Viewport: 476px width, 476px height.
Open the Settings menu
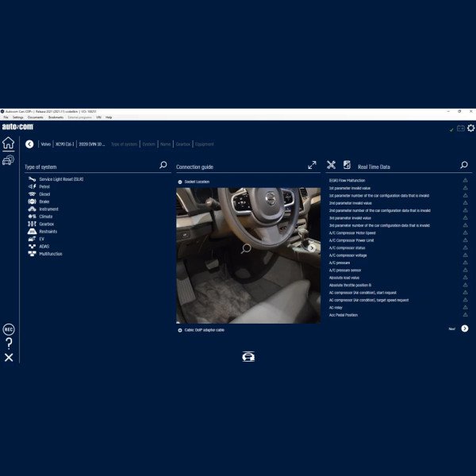(x=17, y=117)
